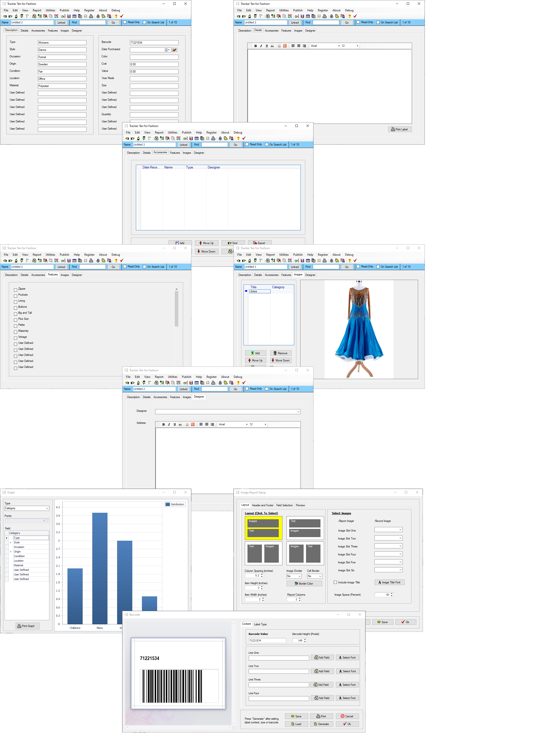Viewport: 560px width, 733px height.
Task: Click the red checkmark icon in Description window toolbar
Action: click(122, 16)
